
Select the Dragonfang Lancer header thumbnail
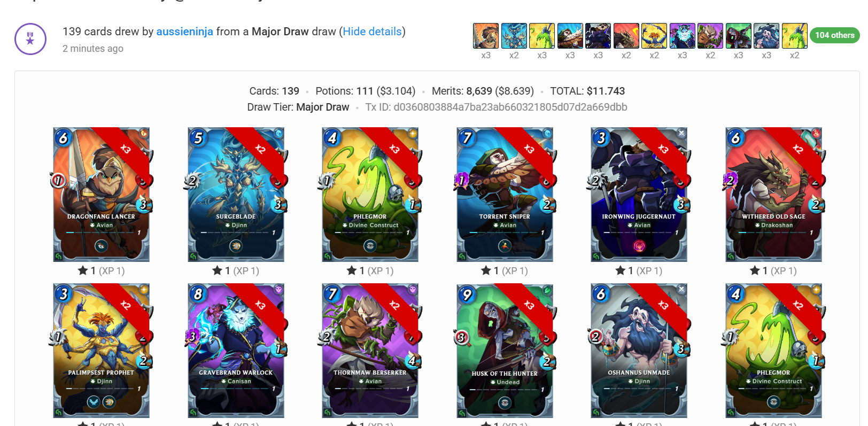(486, 36)
